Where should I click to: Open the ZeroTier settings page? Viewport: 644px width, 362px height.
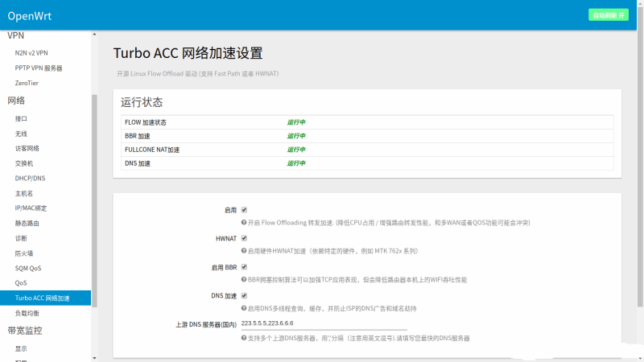[27, 83]
